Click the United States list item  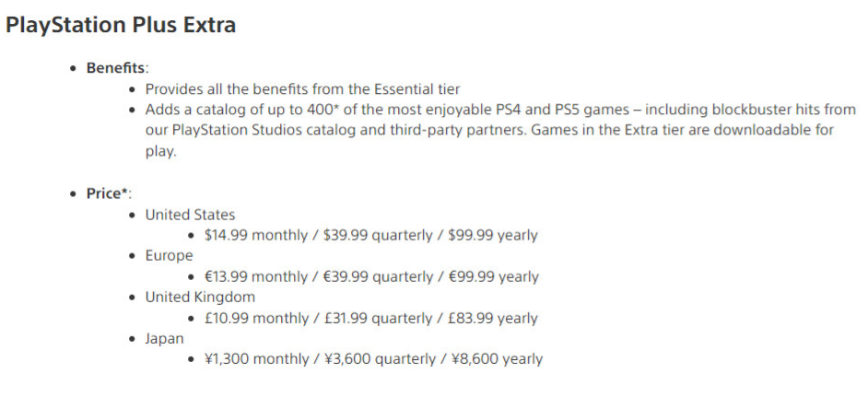click(190, 215)
